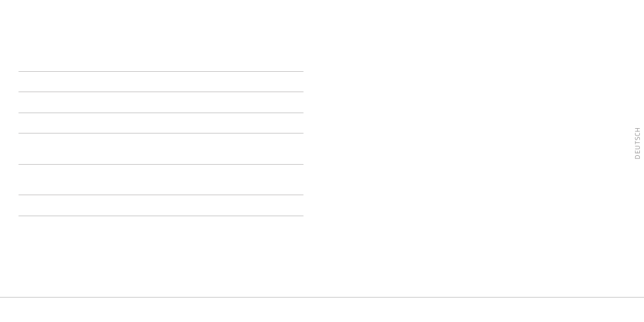Viewport: 644px width, 322px height.
Task: Click the sixth table rule line
Action: pos(161,195)
